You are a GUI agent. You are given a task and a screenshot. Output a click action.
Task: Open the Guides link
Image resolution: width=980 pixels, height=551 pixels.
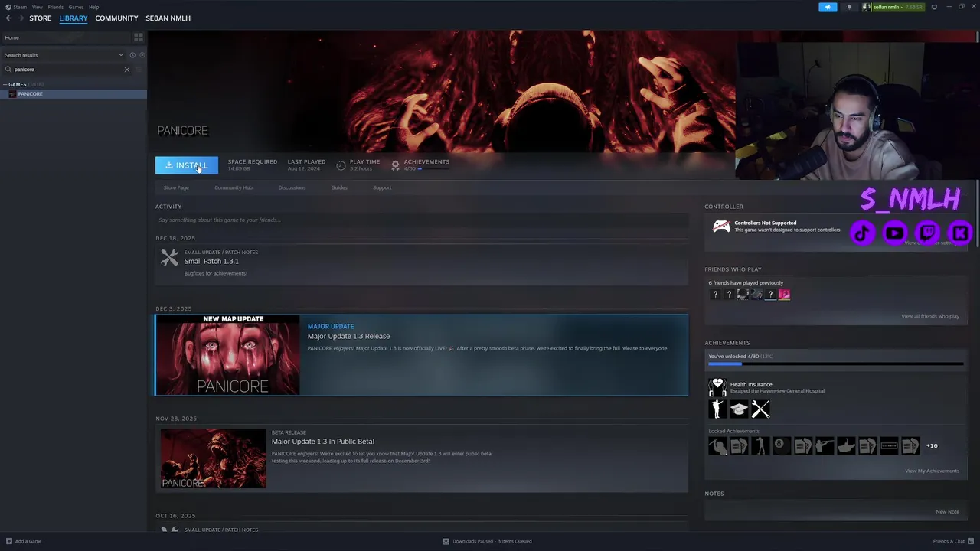[339, 187]
